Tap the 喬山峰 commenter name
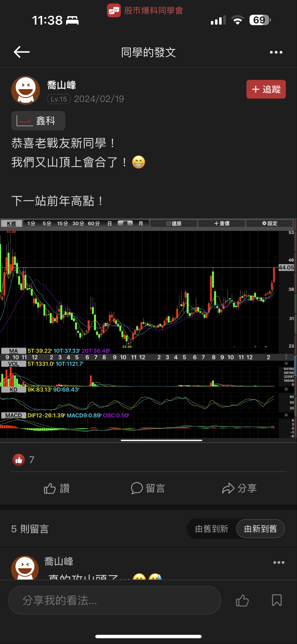 tap(59, 562)
